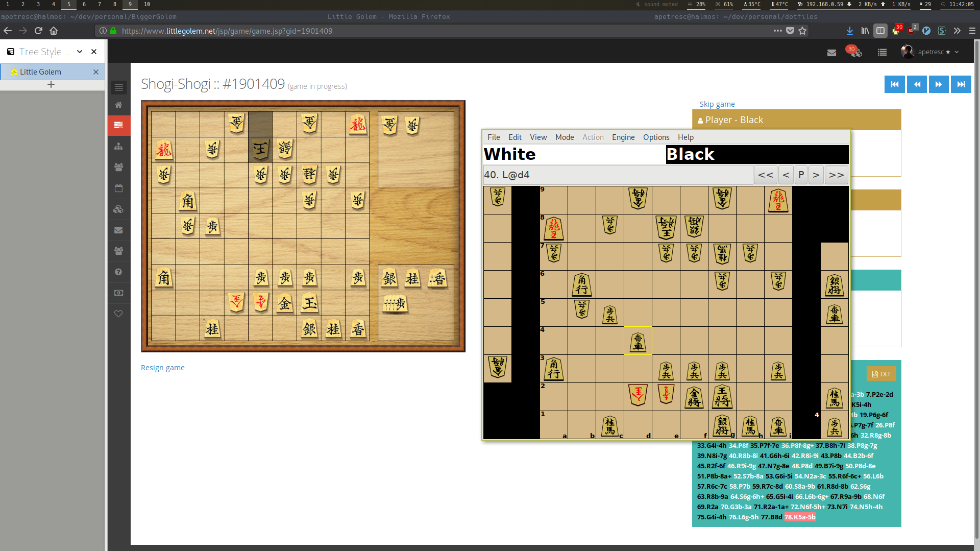Screen dimensions: 980x551
Task: Click the < previous move button
Action: 786,175
